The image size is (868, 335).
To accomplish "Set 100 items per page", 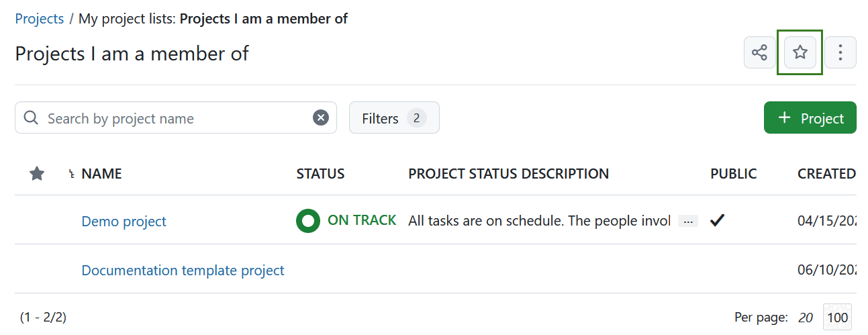I will click(x=837, y=318).
